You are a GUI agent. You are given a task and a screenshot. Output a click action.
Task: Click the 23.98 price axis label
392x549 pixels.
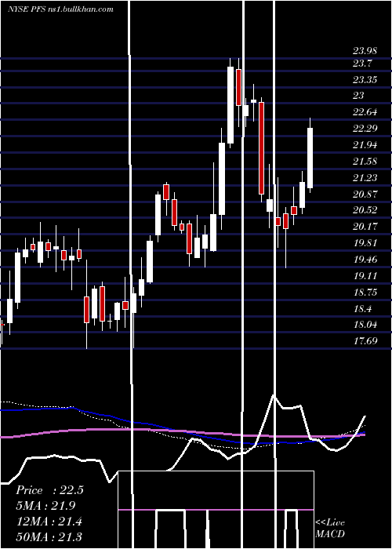click(365, 51)
